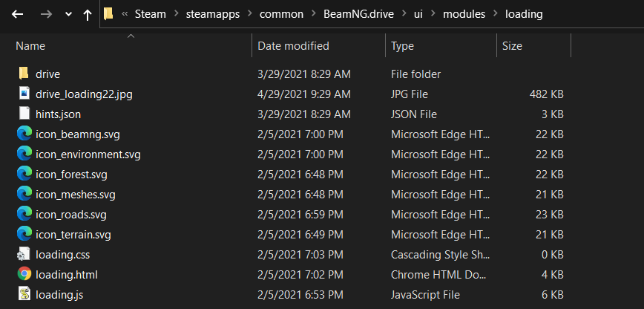Click the hints.json file icon
This screenshot has width=644, height=309.
[24, 114]
